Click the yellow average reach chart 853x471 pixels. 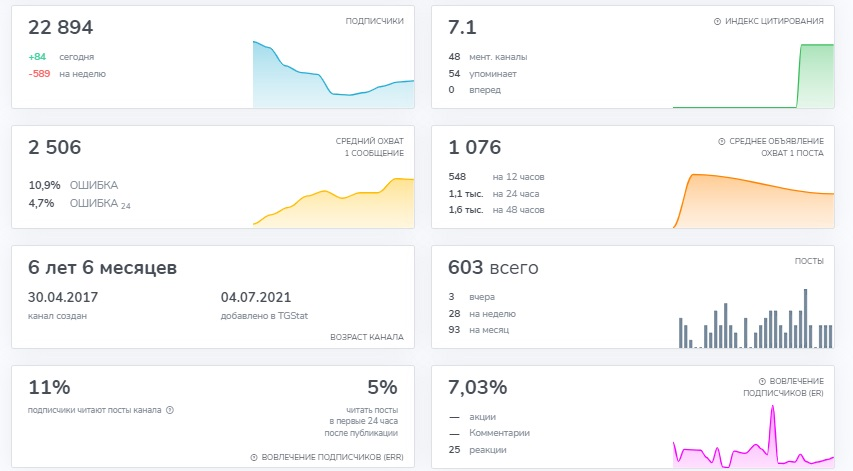coord(333,200)
